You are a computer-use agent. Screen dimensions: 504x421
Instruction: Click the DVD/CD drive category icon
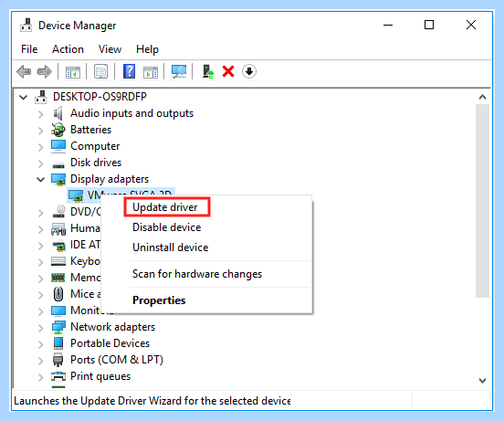(x=58, y=212)
